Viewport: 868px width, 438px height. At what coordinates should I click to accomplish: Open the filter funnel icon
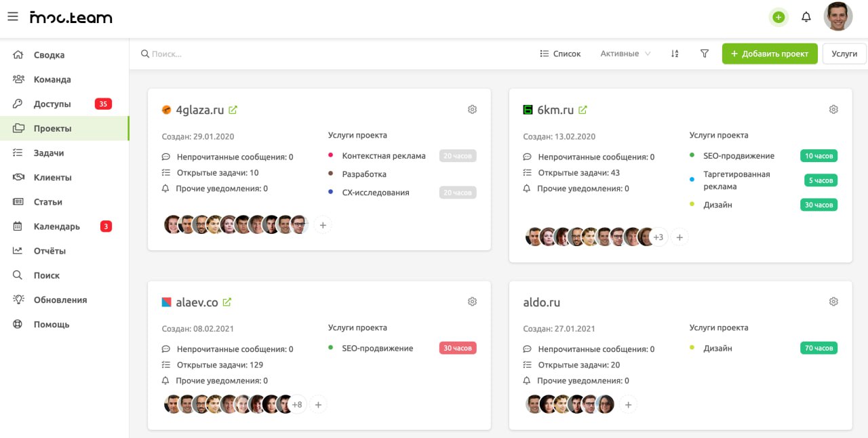tap(705, 54)
